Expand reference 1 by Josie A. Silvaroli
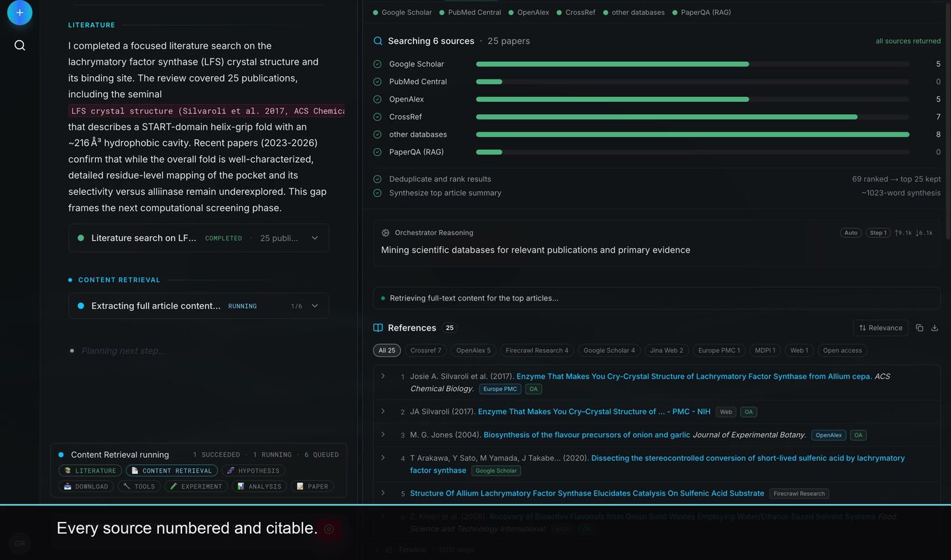 coord(383,376)
